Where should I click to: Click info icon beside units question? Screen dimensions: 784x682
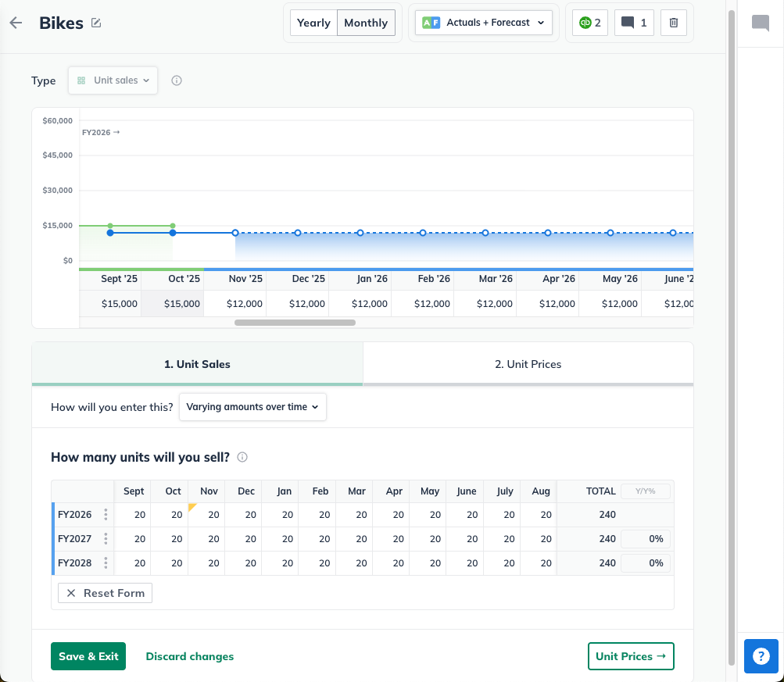[242, 457]
